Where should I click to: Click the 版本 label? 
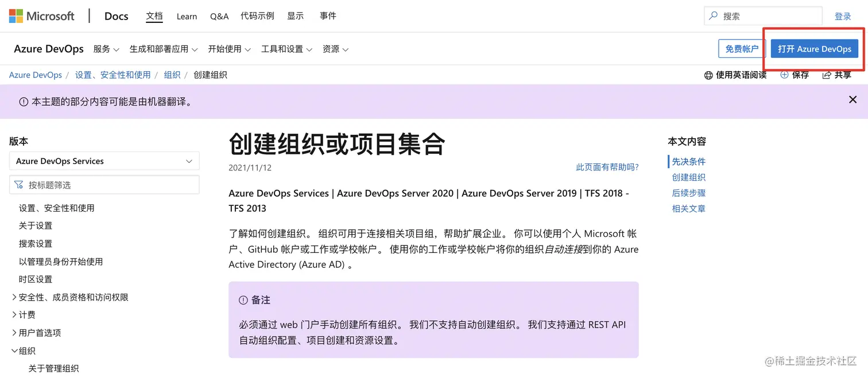[x=18, y=141]
